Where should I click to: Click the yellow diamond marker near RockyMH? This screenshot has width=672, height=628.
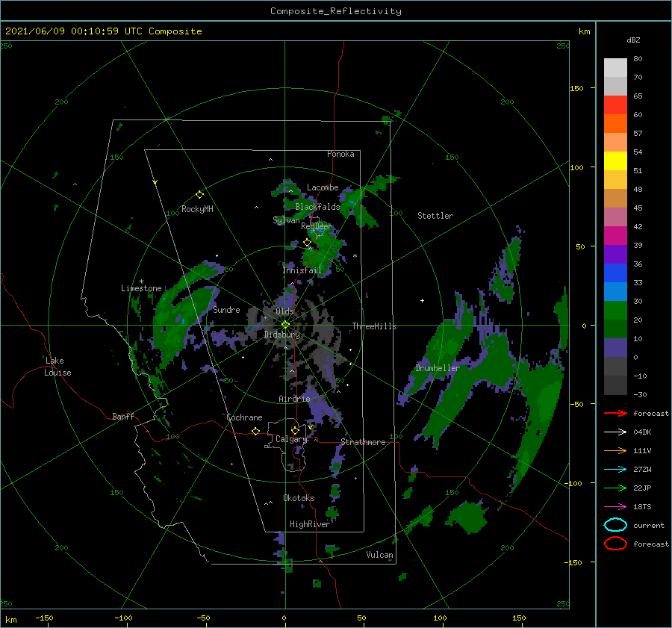click(199, 195)
